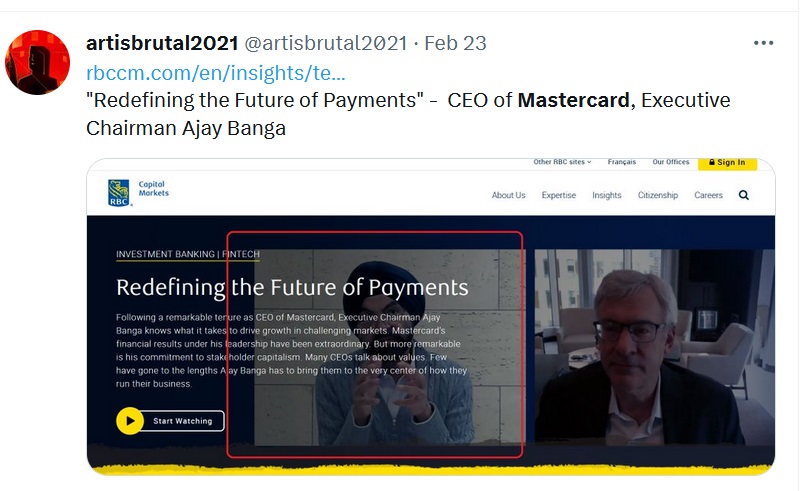This screenshot has height=491, width=809.
Task: Click the Start Watching button
Action: tap(182, 421)
